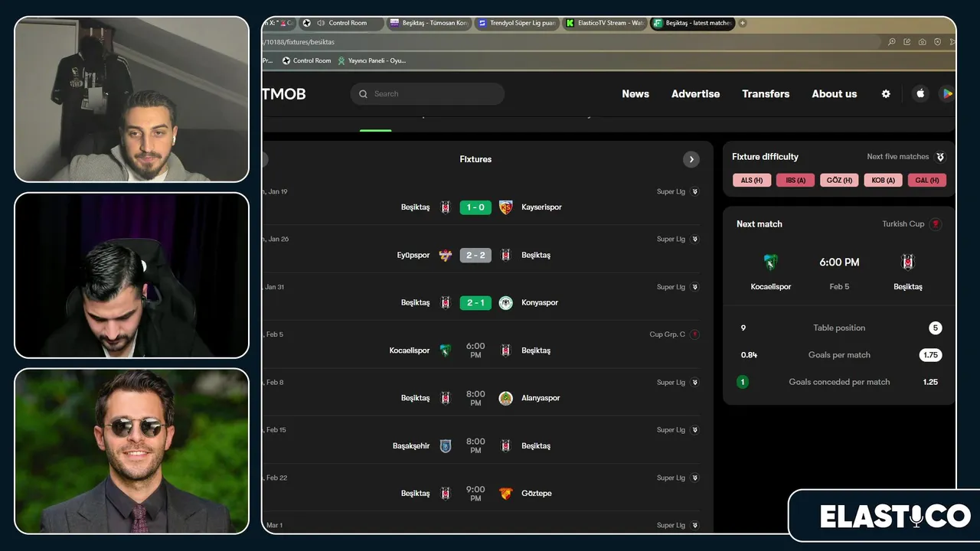
Task: Click Super Lig label in Göztepe row
Action: pos(671,478)
